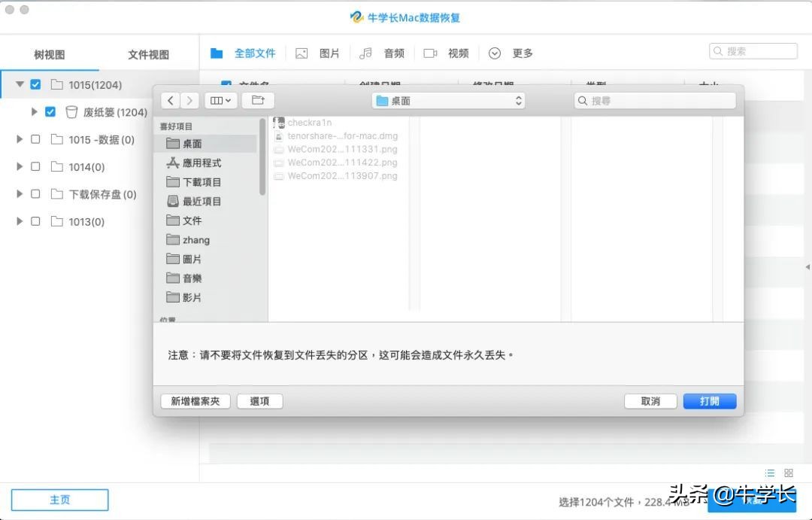Switch to the 树视图 tree view tab
The height and width of the screenshot is (520, 812).
point(49,53)
